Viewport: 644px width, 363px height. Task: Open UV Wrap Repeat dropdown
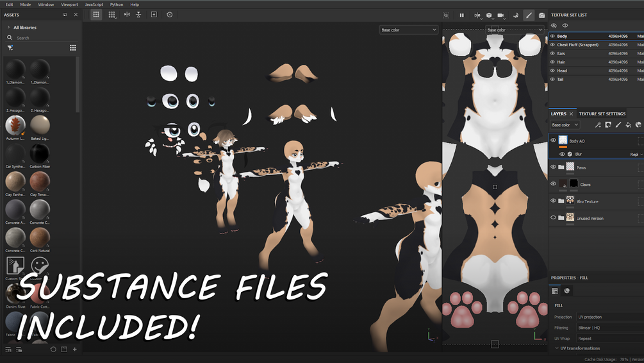[610, 339]
